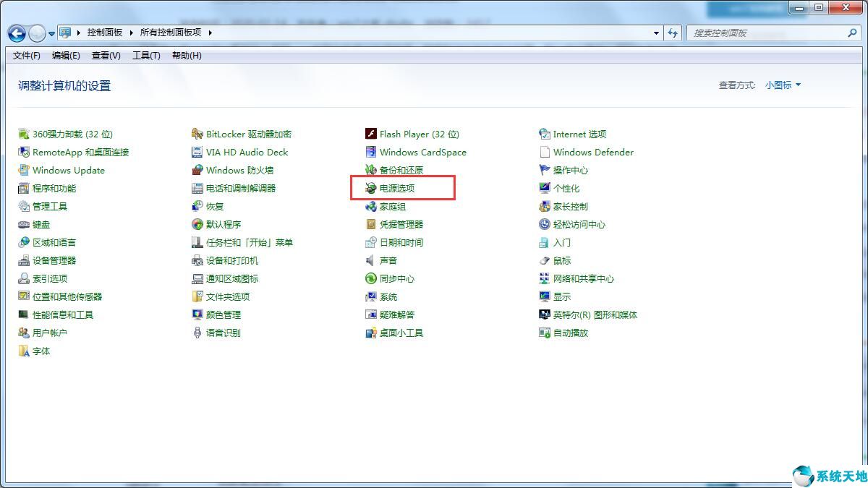The image size is (868, 488).
Task: Open 英特尔(R) 图形和媒体 icon
Action: [545, 314]
